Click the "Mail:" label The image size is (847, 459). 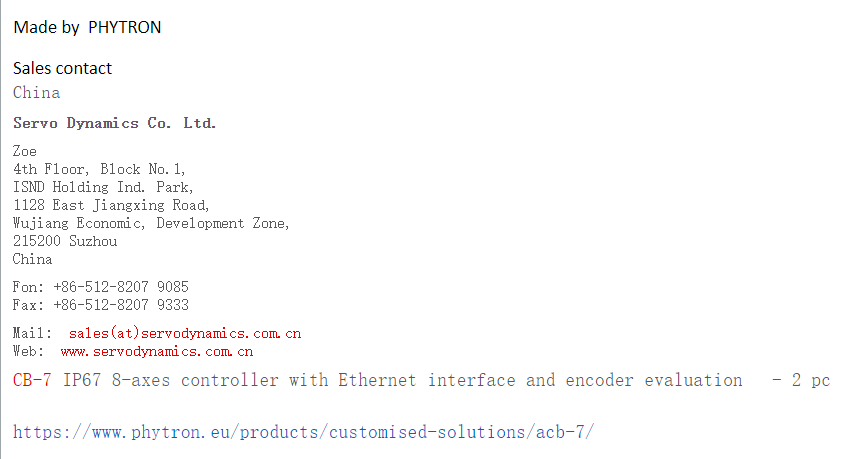coord(32,333)
